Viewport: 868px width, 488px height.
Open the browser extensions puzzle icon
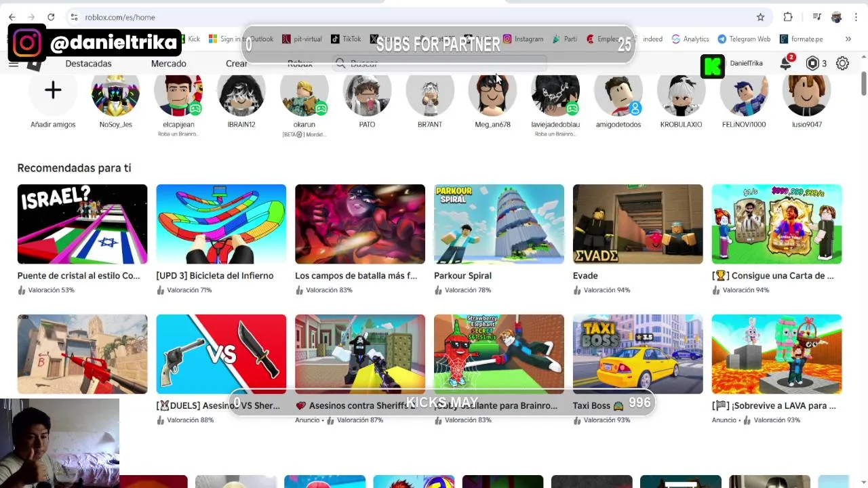click(x=788, y=17)
